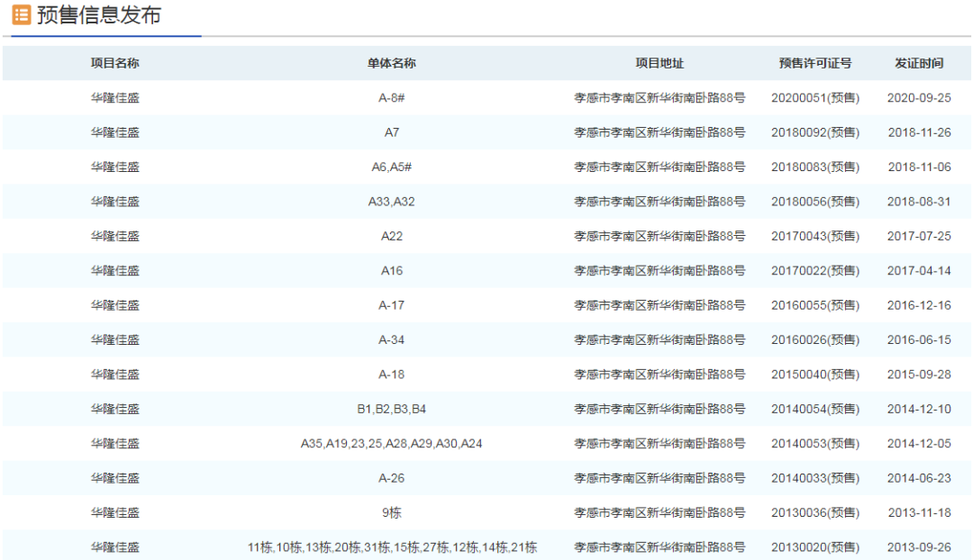Select building entry B1,B2,B3,B4

391,409
